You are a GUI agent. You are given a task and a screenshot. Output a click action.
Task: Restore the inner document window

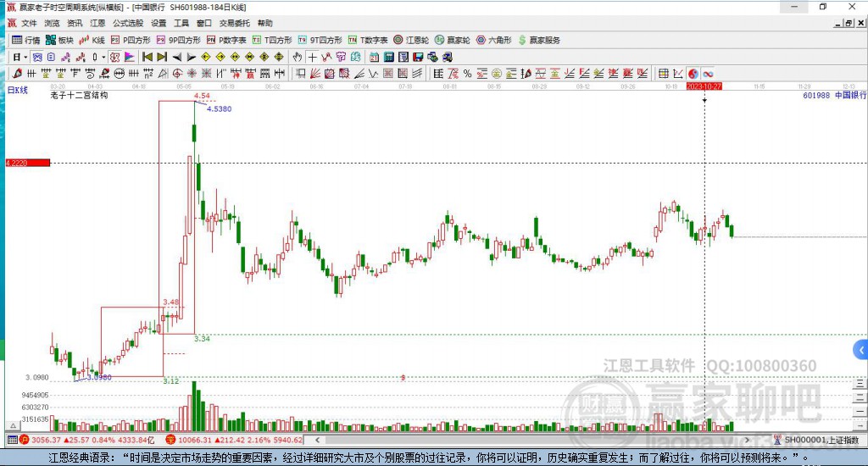849,23
